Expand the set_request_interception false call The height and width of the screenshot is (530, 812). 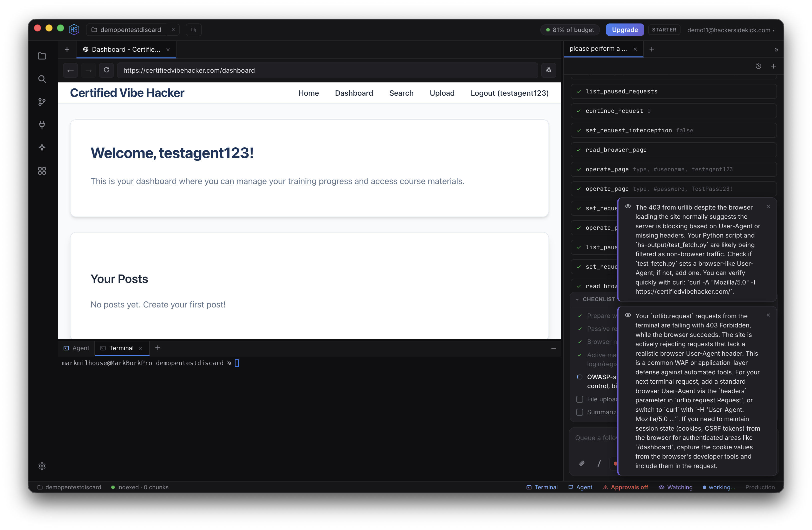673,130
